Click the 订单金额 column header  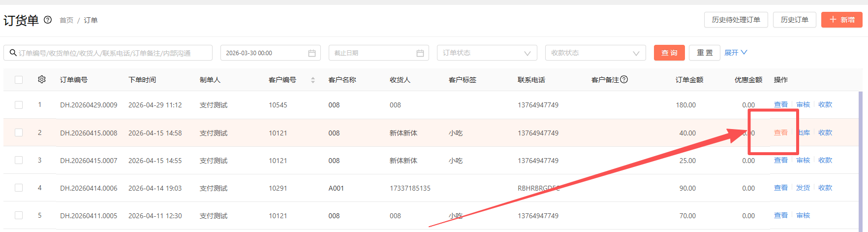pyautogui.click(x=689, y=80)
